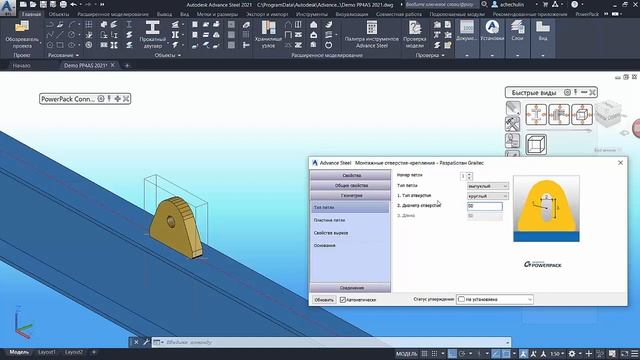
Task: Click the search magnifier icon in title bar
Action: coord(484,4)
